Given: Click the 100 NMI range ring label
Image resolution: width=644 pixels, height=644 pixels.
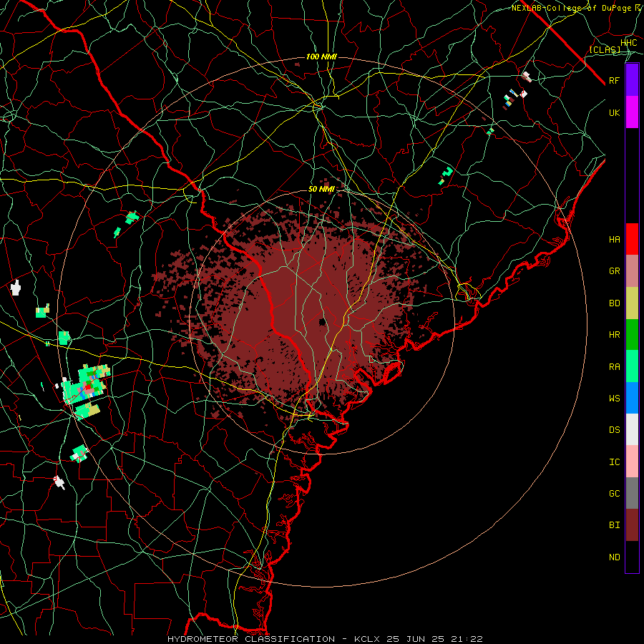Looking at the screenshot, I should [x=321, y=57].
